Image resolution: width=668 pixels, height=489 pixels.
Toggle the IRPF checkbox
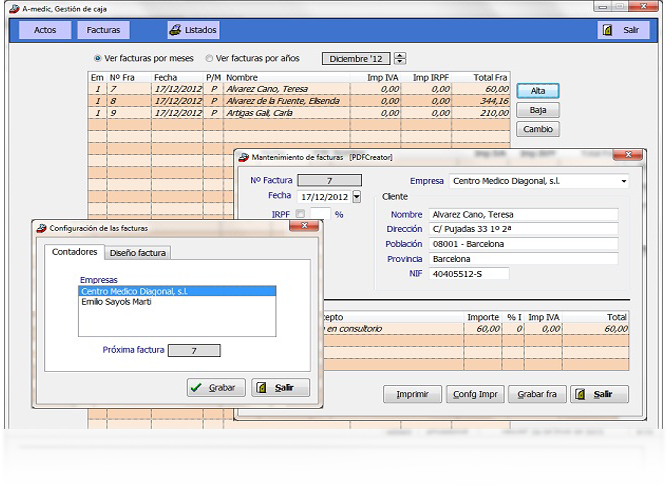coord(300,214)
